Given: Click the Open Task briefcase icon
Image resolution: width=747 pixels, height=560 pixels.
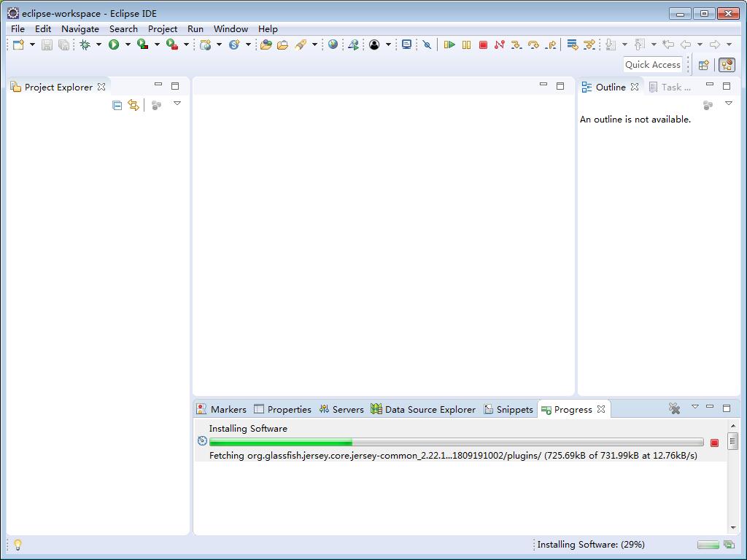Looking at the screenshot, I should click(282, 44).
